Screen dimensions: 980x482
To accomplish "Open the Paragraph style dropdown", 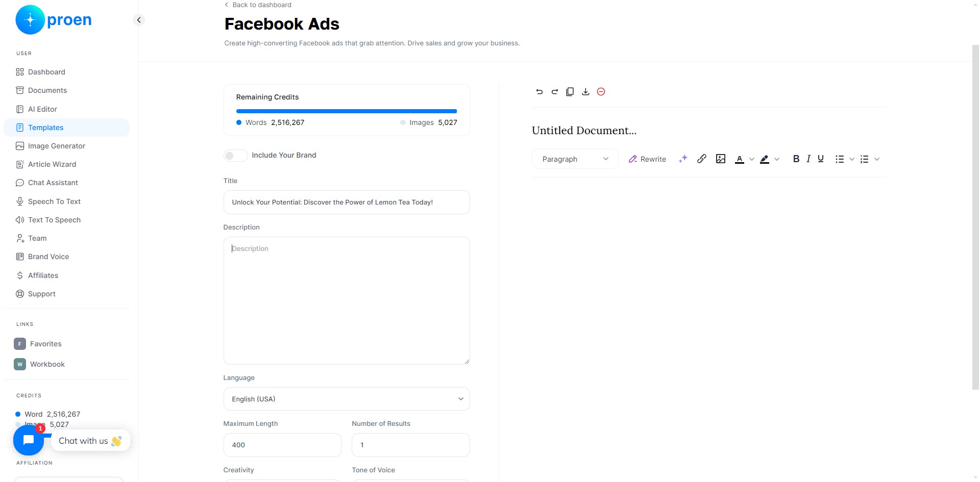I will [x=575, y=159].
